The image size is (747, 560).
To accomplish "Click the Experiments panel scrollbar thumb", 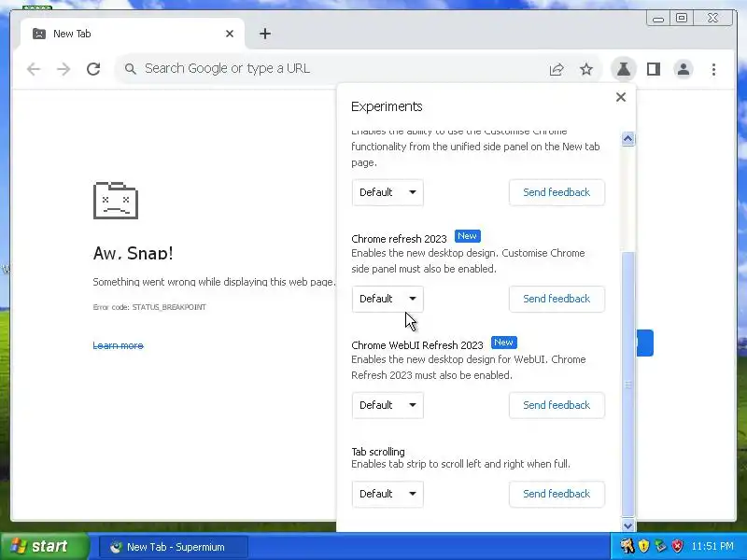I will 627,384.
